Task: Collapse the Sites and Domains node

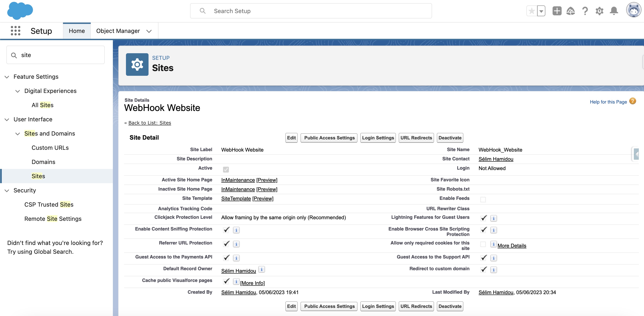Action: tap(18, 134)
